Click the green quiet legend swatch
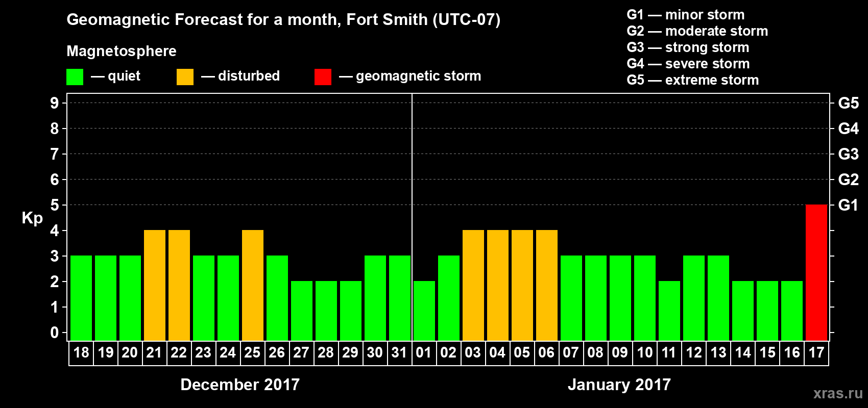This screenshot has width=868, height=408. [x=75, y=77]
